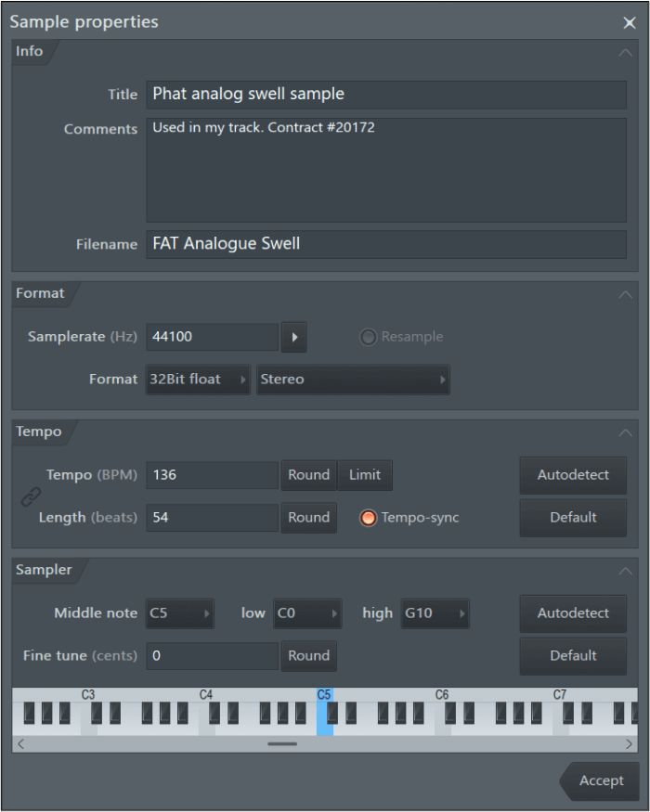Click the Title field to edit sample name
Image resolution: width=650 pixels, height=812 pixels.
pyautogui.click(x=385, y=94)
